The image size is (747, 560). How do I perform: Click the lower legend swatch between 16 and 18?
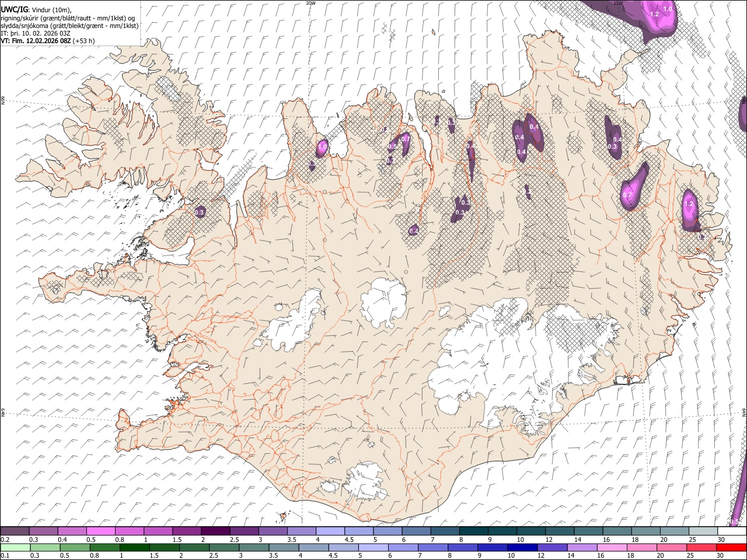coord(612,547)
